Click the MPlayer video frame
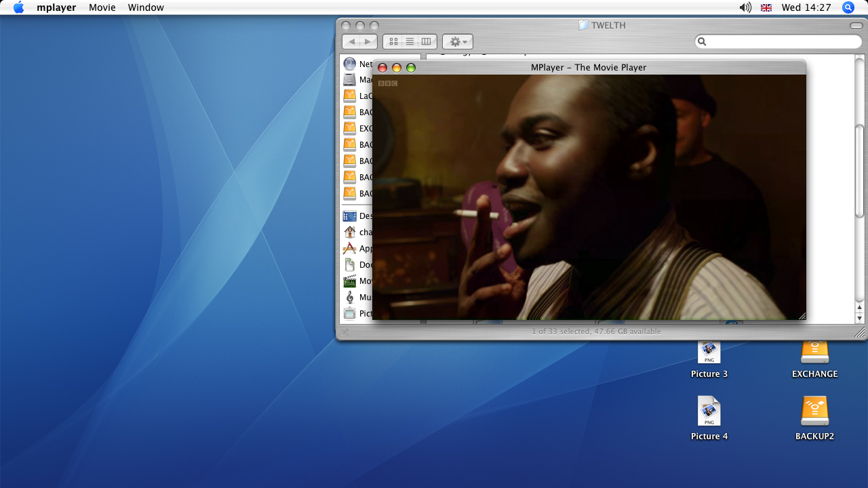 click(x=589, y=197)
